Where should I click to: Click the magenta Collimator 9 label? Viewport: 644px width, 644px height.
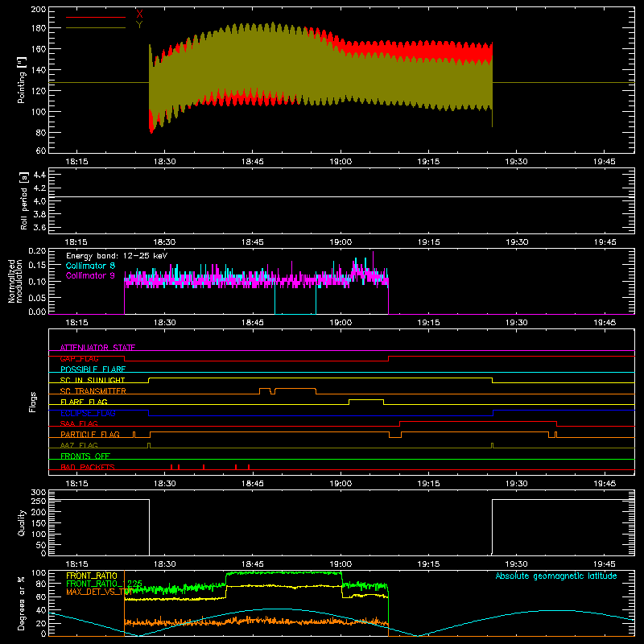coord(90,275)
